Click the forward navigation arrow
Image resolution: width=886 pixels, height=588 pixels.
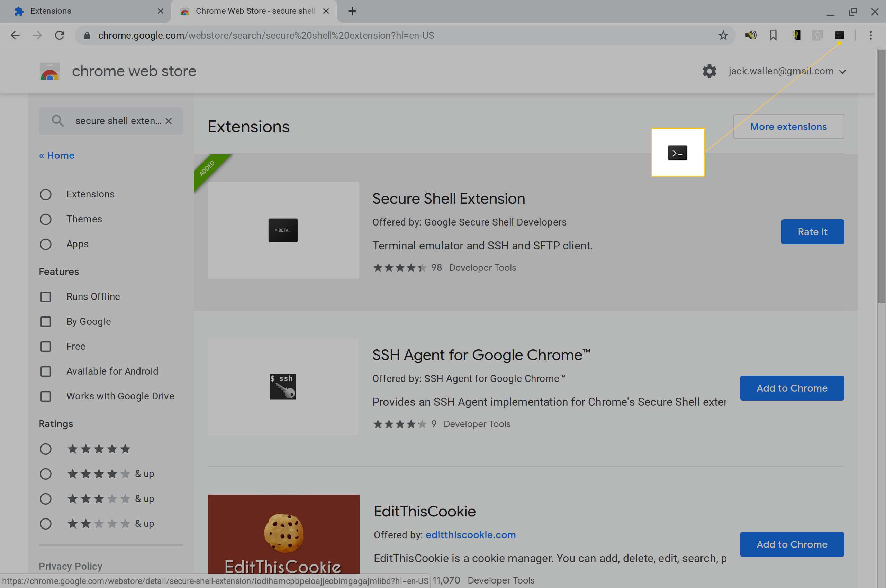pyautogui.click(x=37, y=35)
